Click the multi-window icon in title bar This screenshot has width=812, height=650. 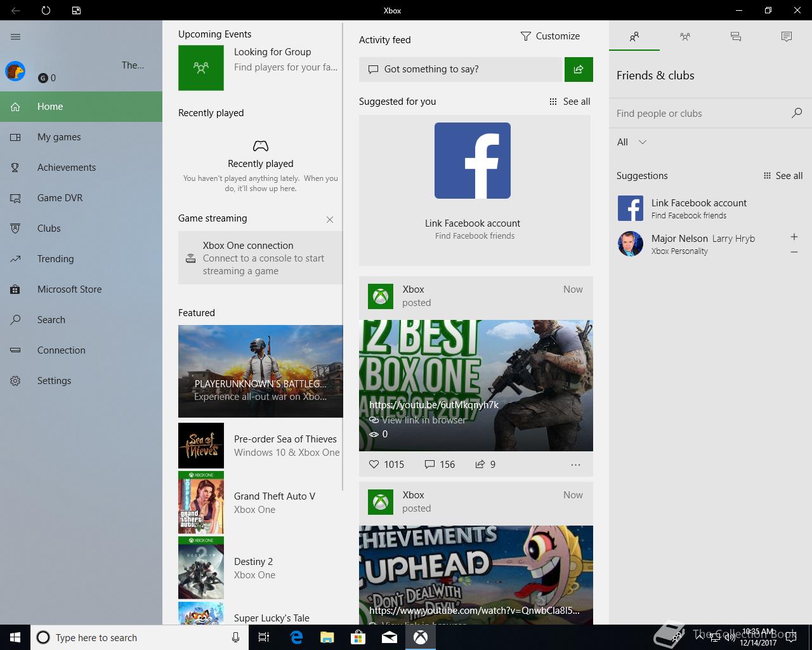(76, 10)
